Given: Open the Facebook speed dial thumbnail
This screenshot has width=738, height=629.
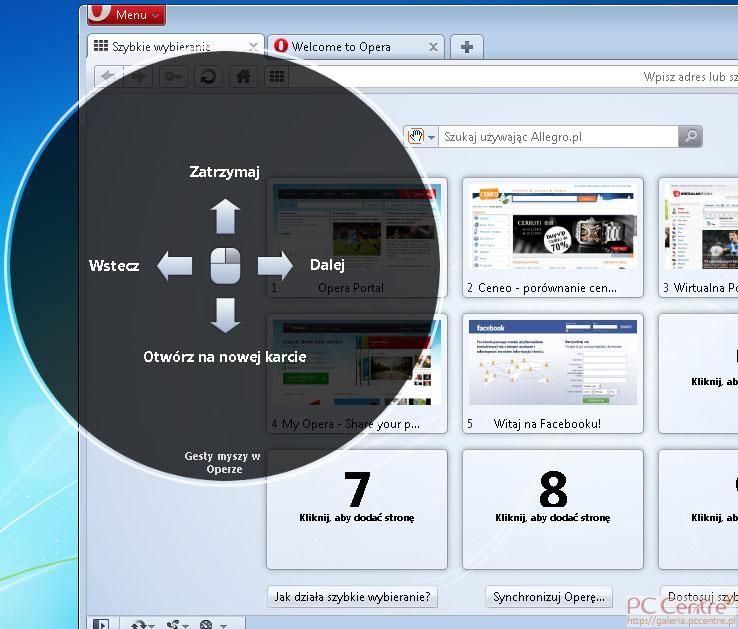Looking at the screenshot, I should [552, 373].
